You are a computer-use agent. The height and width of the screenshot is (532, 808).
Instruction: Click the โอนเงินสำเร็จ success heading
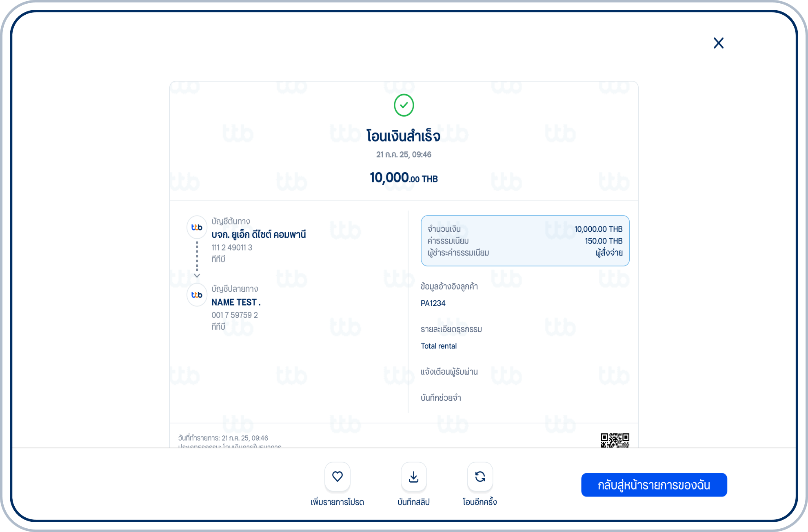pos(403,136)
